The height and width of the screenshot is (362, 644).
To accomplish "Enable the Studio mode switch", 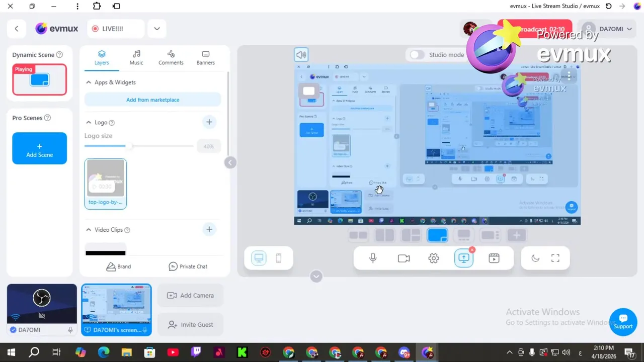I will coord(417,55).
